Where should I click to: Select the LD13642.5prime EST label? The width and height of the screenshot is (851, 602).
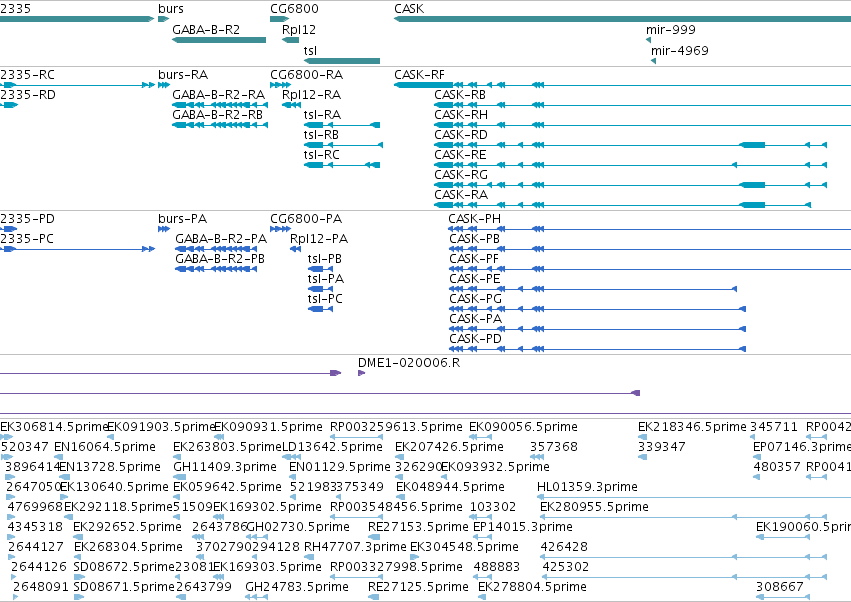(x=333, y=447)
